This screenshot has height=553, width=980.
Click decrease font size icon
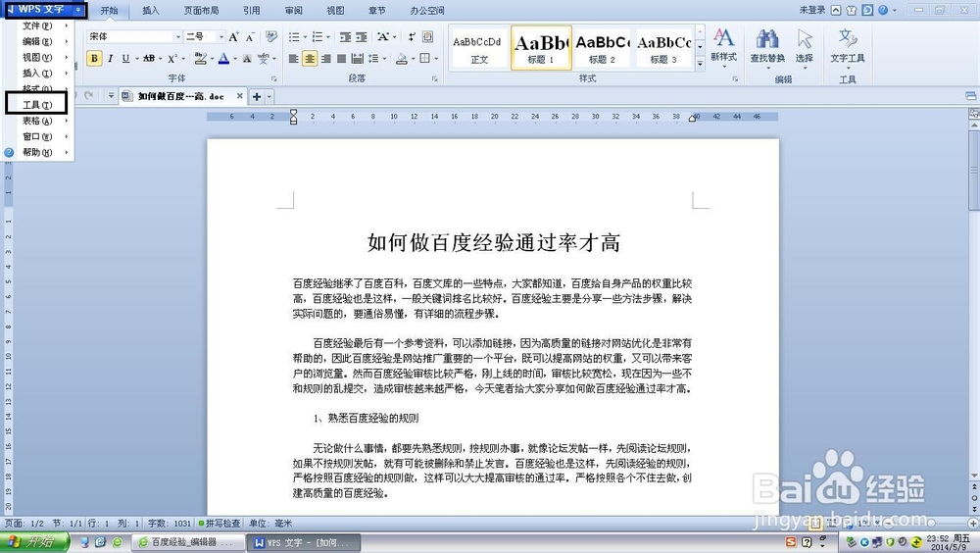point(249,37)
